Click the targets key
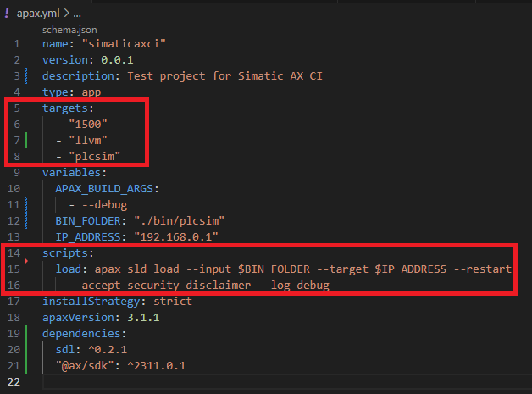This screenshot has height=394, width=532. [x=64, y=108]
